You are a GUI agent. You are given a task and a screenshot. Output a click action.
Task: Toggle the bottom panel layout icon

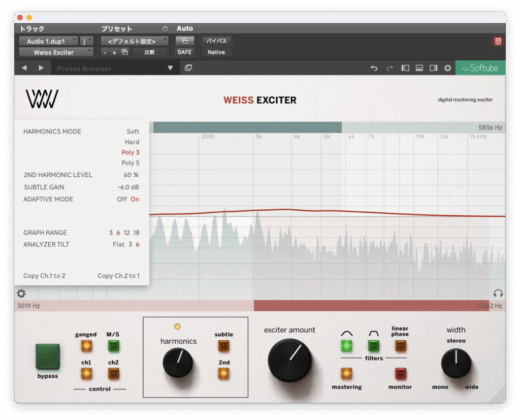[419, 68]
